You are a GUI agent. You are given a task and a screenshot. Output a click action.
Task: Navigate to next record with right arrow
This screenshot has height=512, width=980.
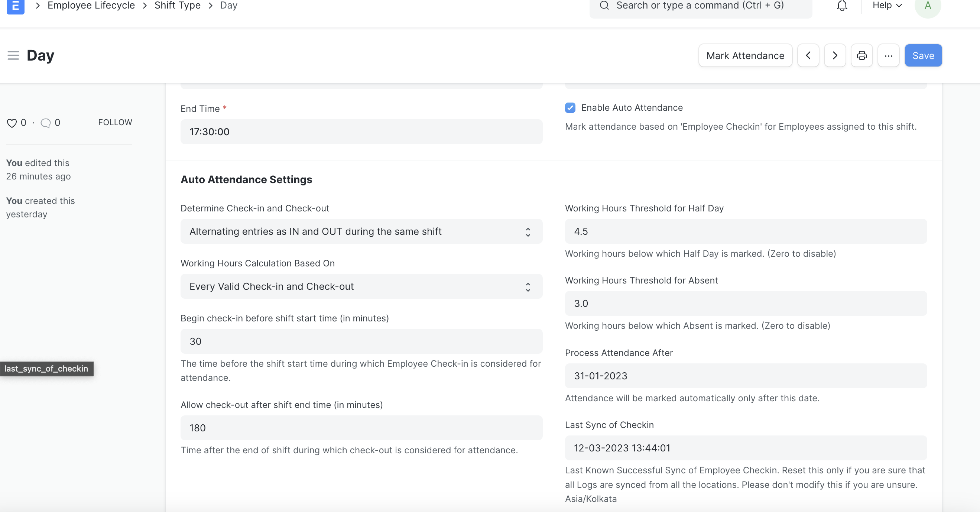point(835,55)
